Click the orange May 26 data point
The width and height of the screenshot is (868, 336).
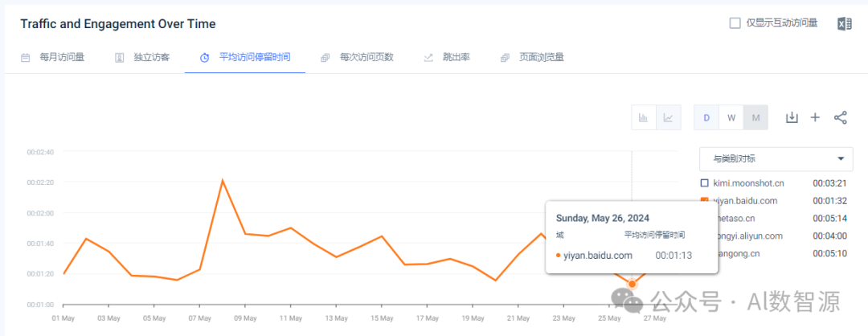tap(633, 284)
